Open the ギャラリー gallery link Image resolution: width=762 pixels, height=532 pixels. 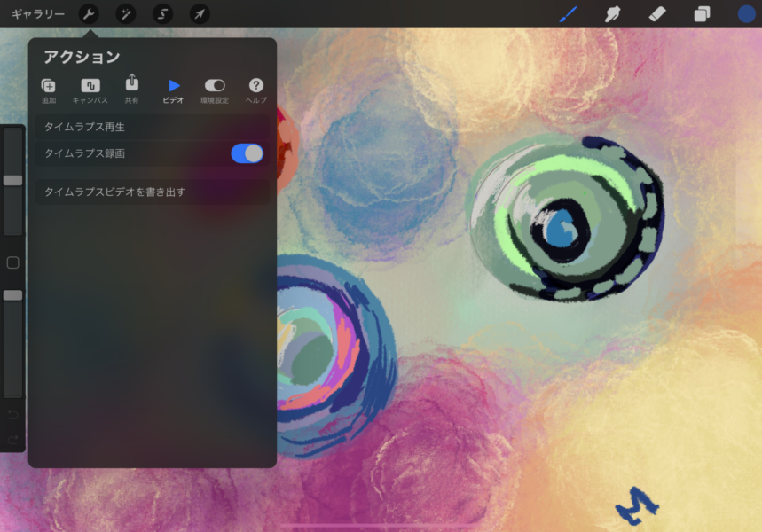click(x=38, y=14)
